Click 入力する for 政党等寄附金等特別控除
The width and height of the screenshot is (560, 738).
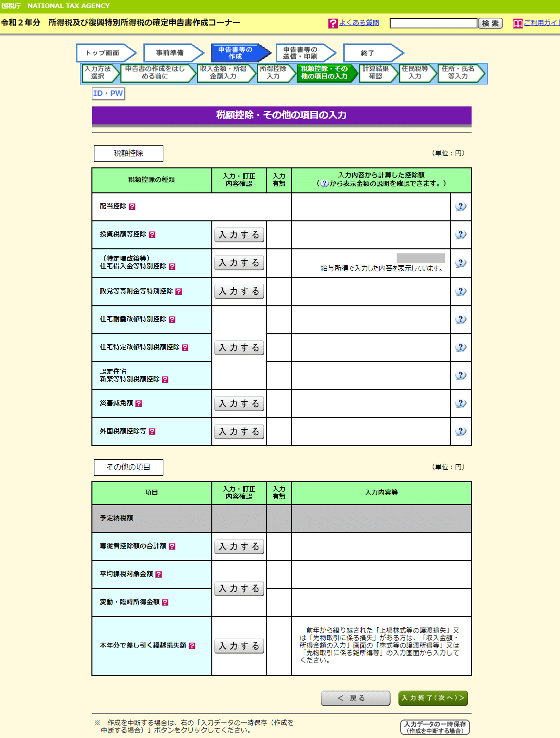point(239,291)
